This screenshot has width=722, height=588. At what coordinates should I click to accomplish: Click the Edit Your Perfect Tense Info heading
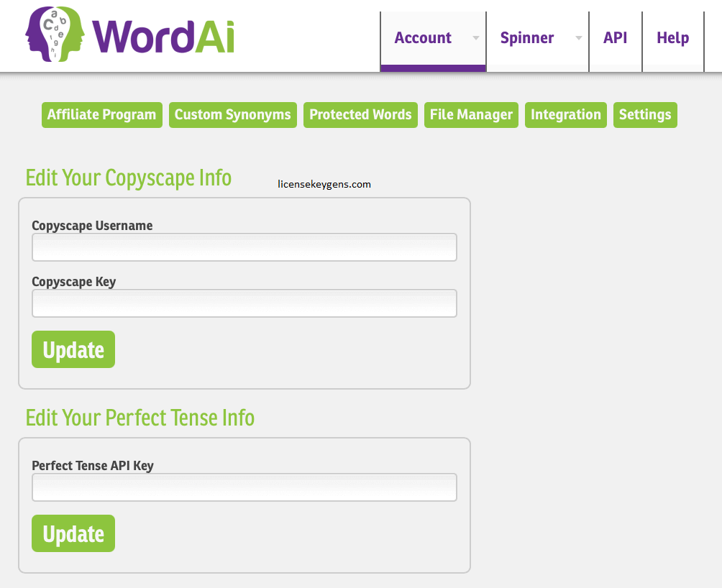[140, 418]
